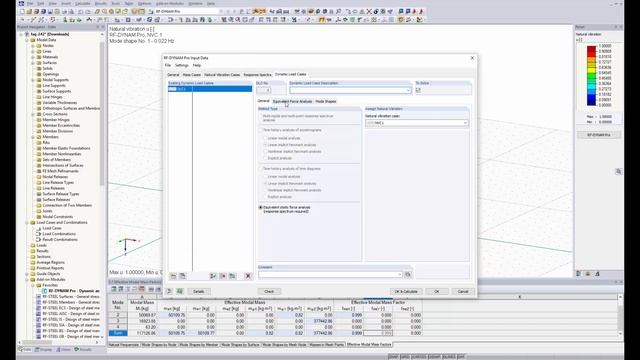640x360 pixels.
Task: Open File menu in RF-DYNAM Pro dialog
Action: tap(168, 65)
